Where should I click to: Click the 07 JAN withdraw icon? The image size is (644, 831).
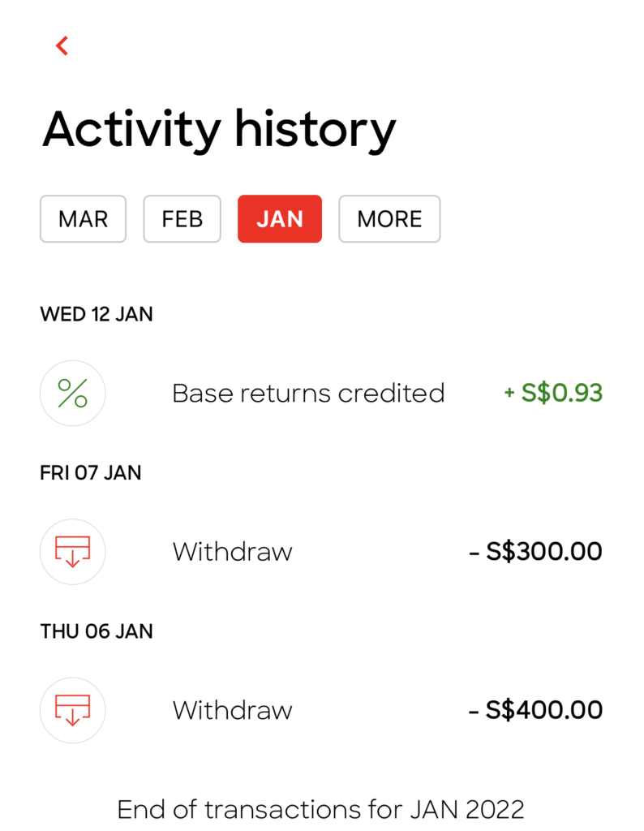72,552
